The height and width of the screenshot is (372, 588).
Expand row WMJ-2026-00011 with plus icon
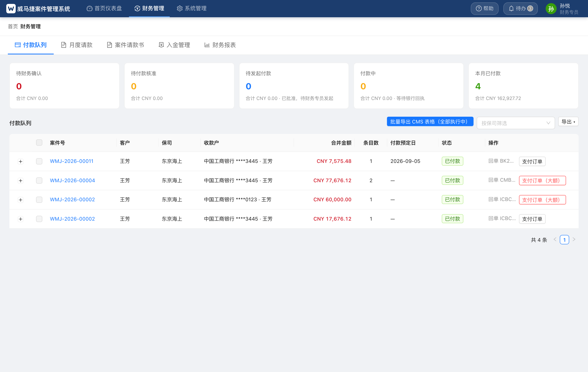(21, 162)
